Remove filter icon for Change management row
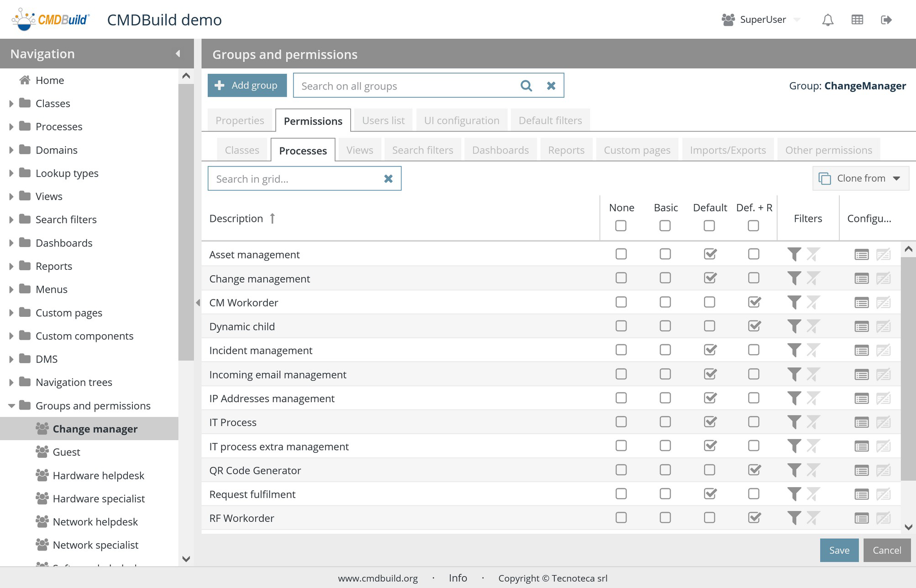The height and width of the screenshot is (588, 916). [813, 278]
